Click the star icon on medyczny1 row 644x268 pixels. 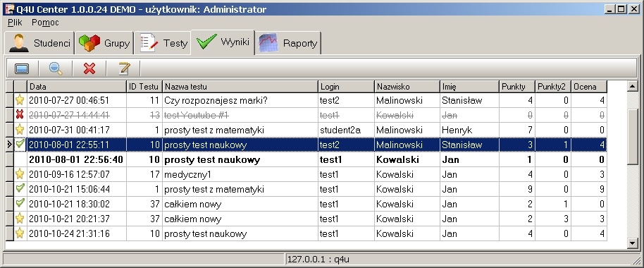tap(19, 174)
